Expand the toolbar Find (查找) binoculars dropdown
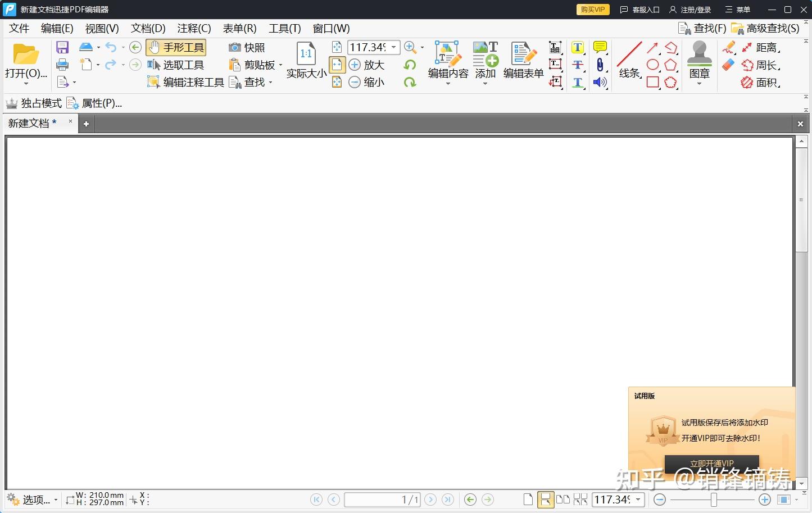Screen dimensions: 812x513 pos(270,83)
